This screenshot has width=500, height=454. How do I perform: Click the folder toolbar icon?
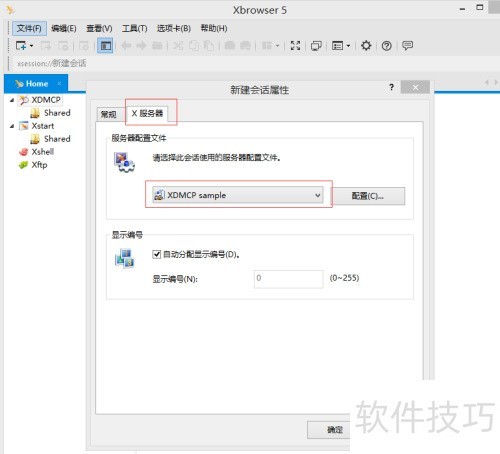(157, 45)
